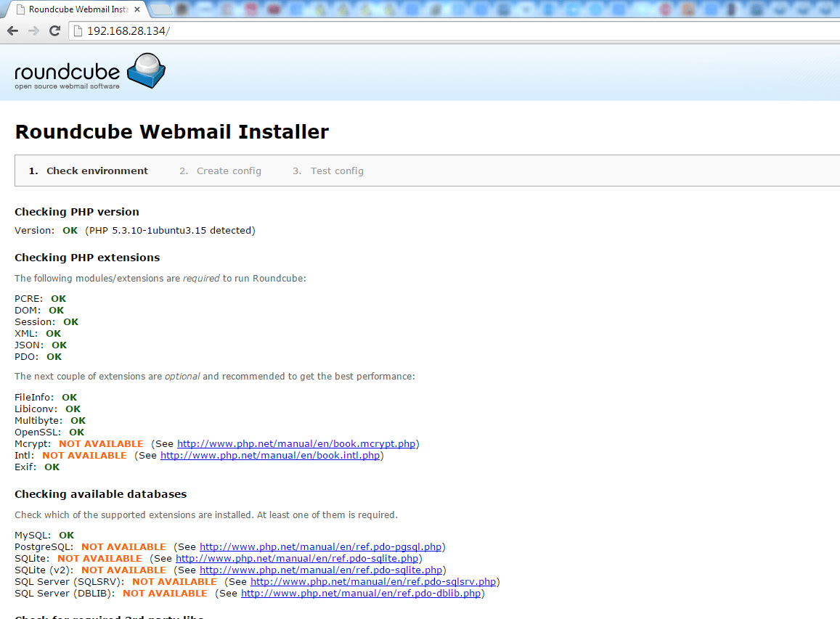Click the XML OK status
Viewport: 840px width, 619px height.
pos(54,334)
